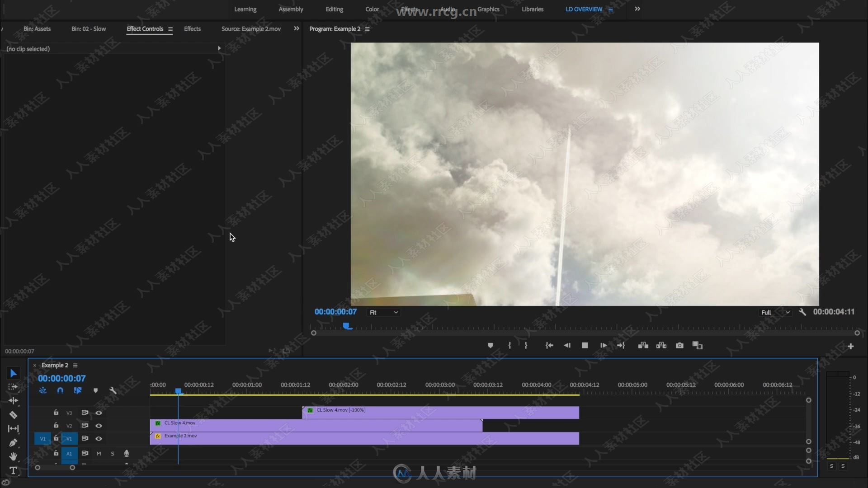Switch to Learning workspace
This screenshot has width=868, height=488.
pyautogui.click(x=245, y=9)
